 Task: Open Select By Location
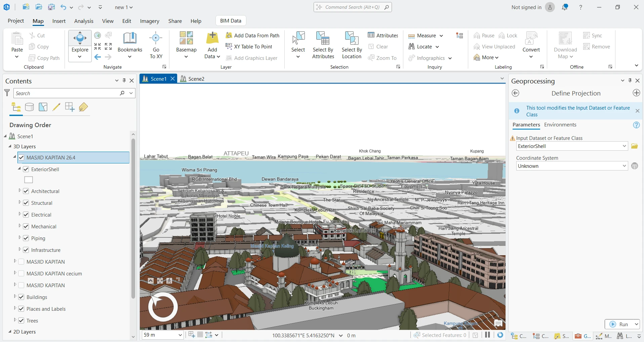pyautogui.click(x=352, y=45)
